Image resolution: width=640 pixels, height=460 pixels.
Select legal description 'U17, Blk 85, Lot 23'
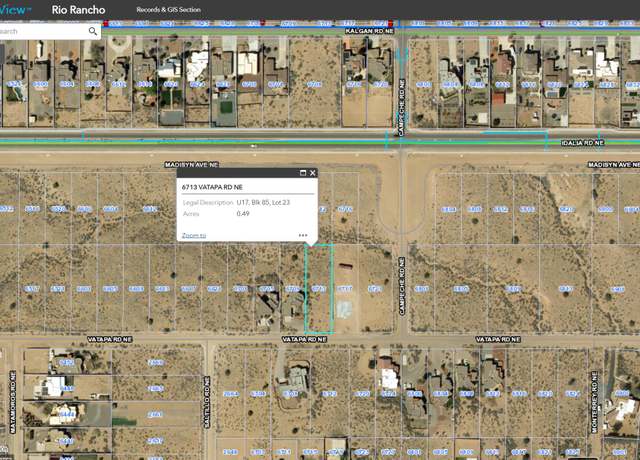click(263, 202)
